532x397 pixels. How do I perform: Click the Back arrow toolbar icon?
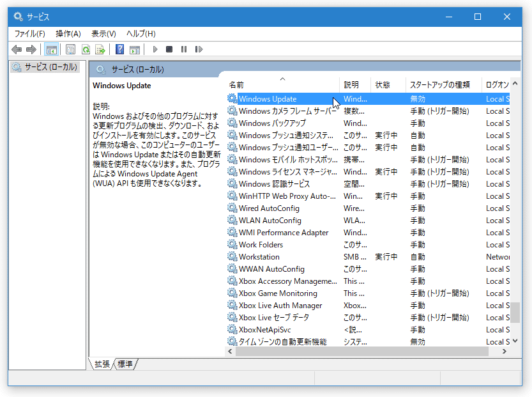tap(17, 50)
